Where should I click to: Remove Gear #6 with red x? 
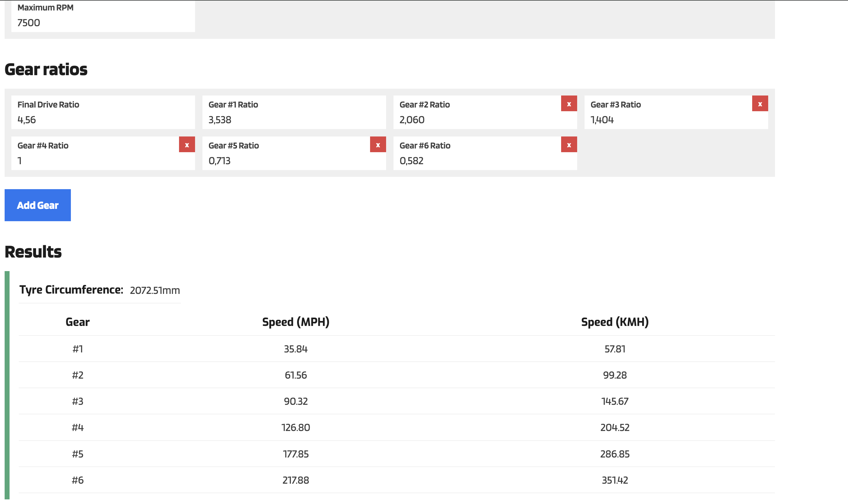(x=569, y=145)
